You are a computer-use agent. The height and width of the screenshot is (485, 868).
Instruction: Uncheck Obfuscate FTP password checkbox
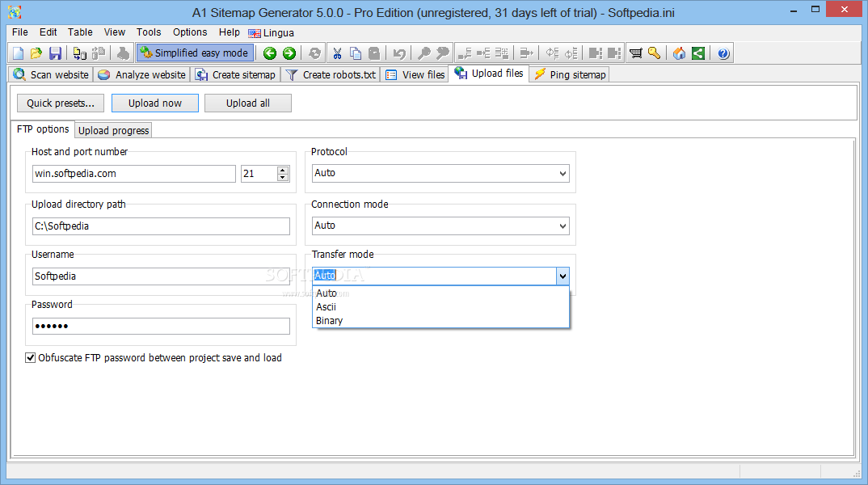pyautogui.click(x=31, y=357)
